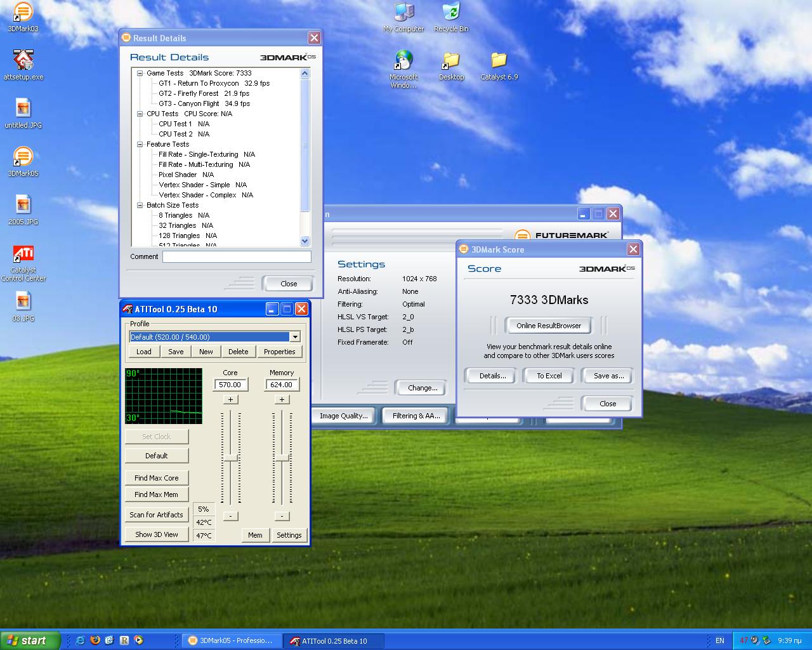Open the Microsoft Windows shortcut icon

pyautogui.click(x=403, y=69)
